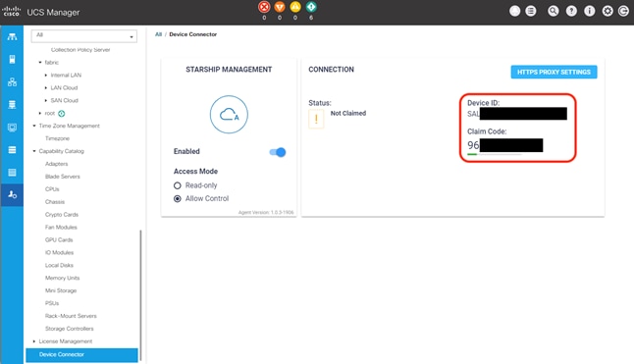Image resolution: width=634 pixels, height=364 pixels.
Task: Click the cloud Starship Management icon
Action: point(229,115)
